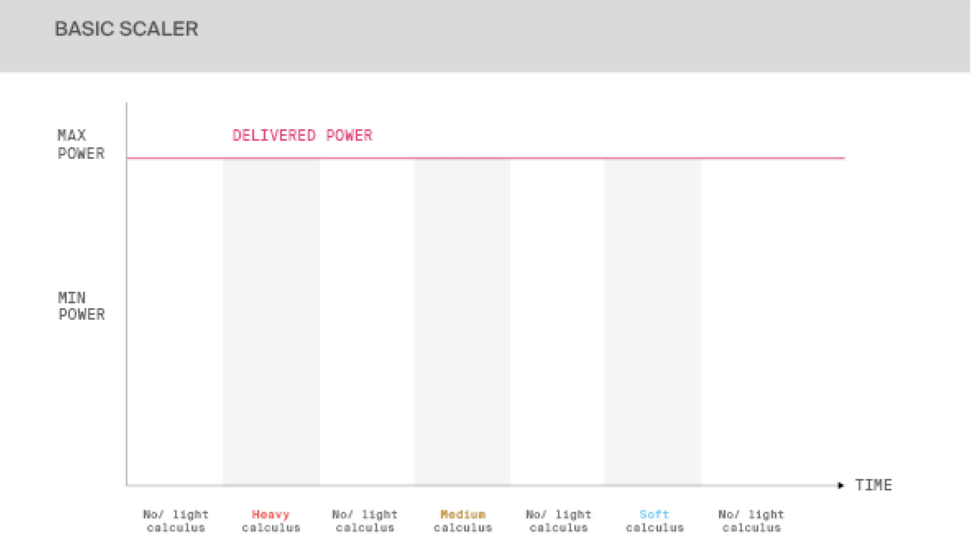980x551 pixels.
Task: Click the shaded band above Heavy calculus
Action: 271,320
